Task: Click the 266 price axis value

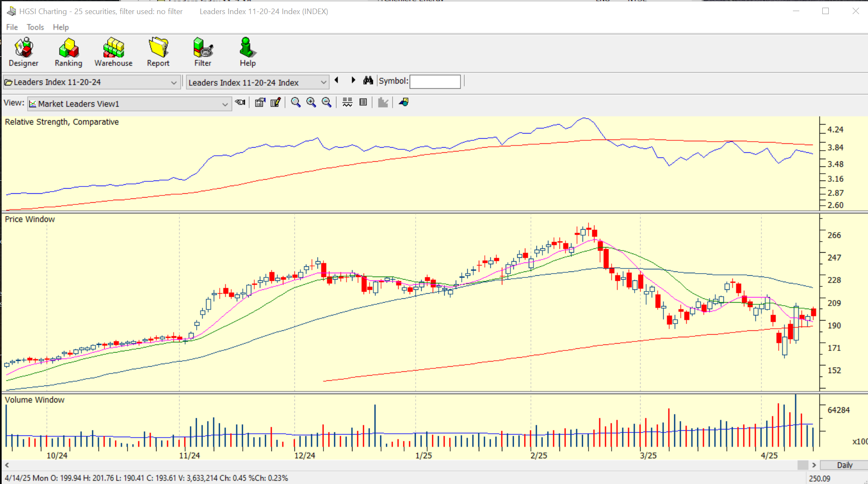Action: pyautogui.click(x=834, y=235)
